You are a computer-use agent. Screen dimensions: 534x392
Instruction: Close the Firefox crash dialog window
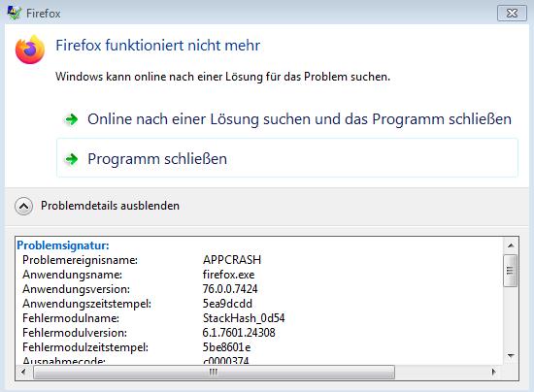click(x=512, y=14)
